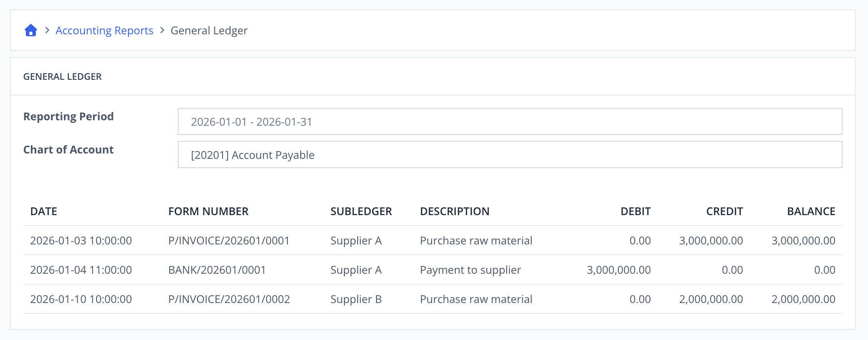
Task: Click the DEBIT column header
Action: (635, 211)
